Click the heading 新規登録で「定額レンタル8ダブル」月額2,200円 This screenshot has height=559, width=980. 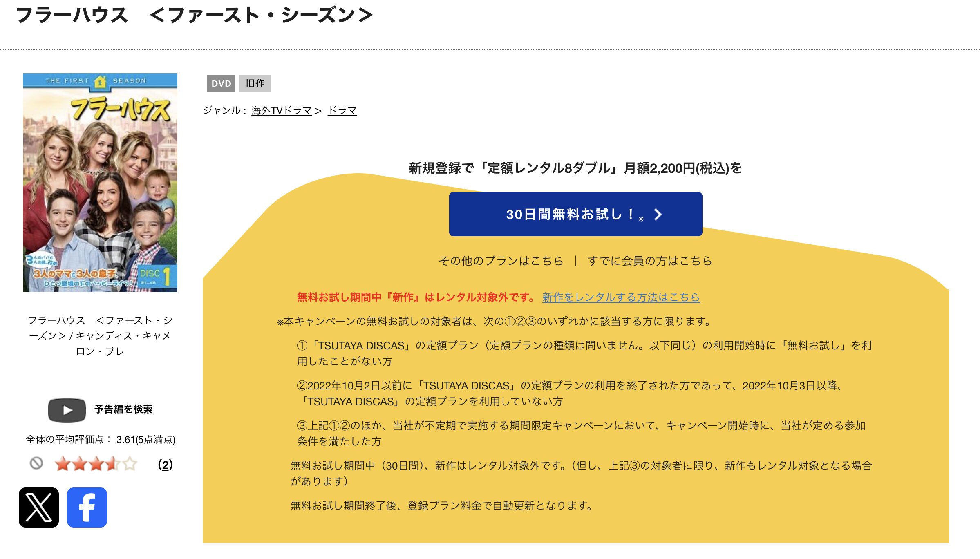click(x=575, y=168)
